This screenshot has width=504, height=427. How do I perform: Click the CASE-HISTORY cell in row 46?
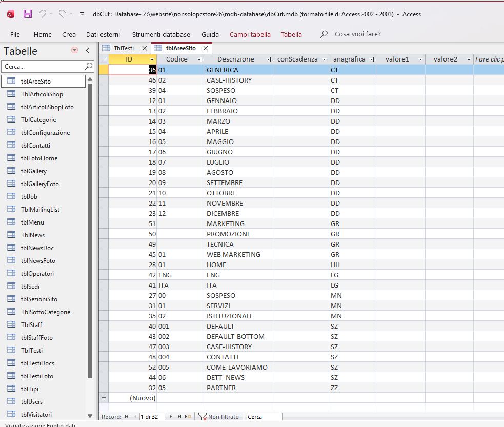point(239,80)
